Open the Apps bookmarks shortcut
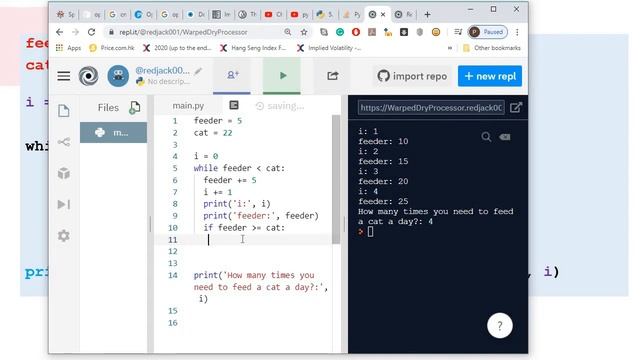640x360 pixels. click(69, 48)
